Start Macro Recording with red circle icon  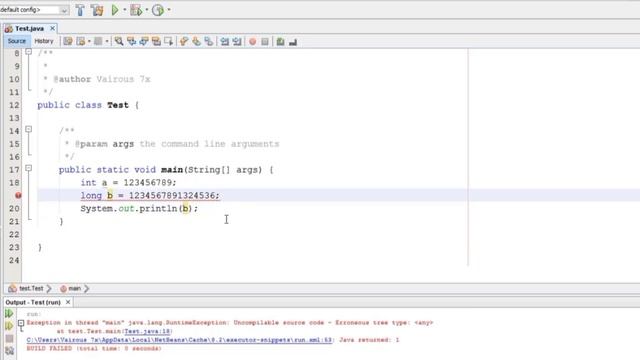(253, 42)
